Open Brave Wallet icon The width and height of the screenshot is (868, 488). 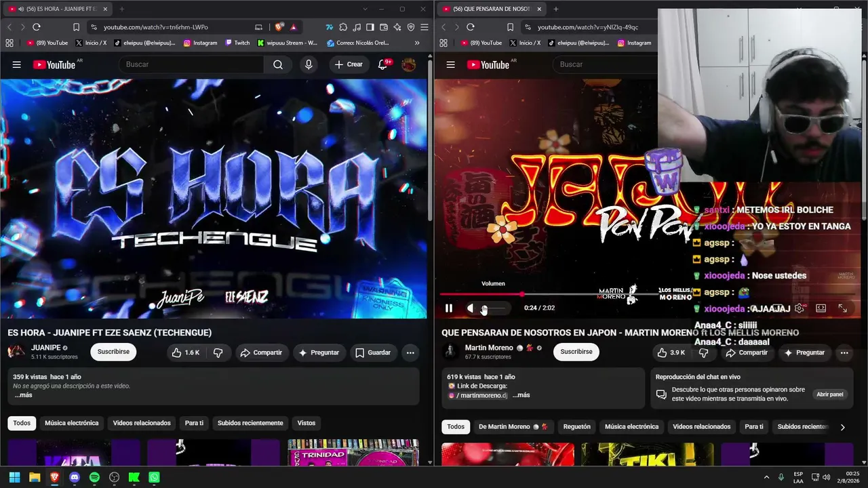tap(383, 27)
